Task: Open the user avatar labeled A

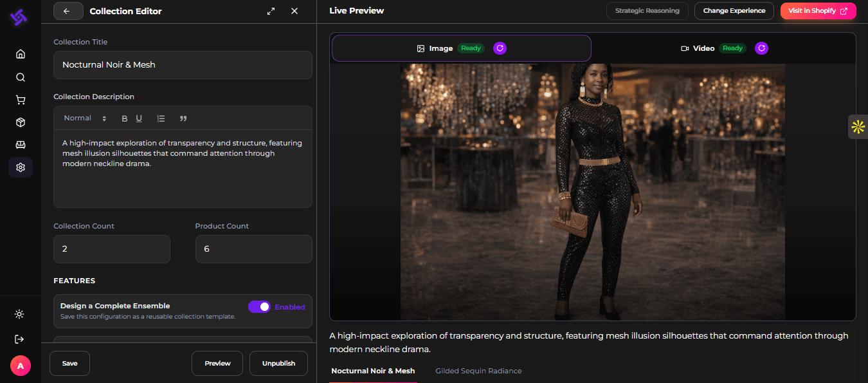Action: pos(21,366)
